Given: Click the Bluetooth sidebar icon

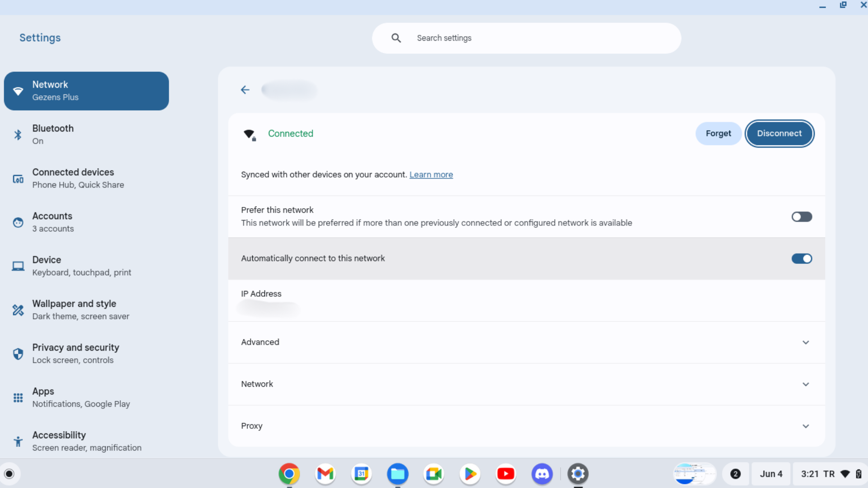Looking at the screenshot, I should (18, 135).
